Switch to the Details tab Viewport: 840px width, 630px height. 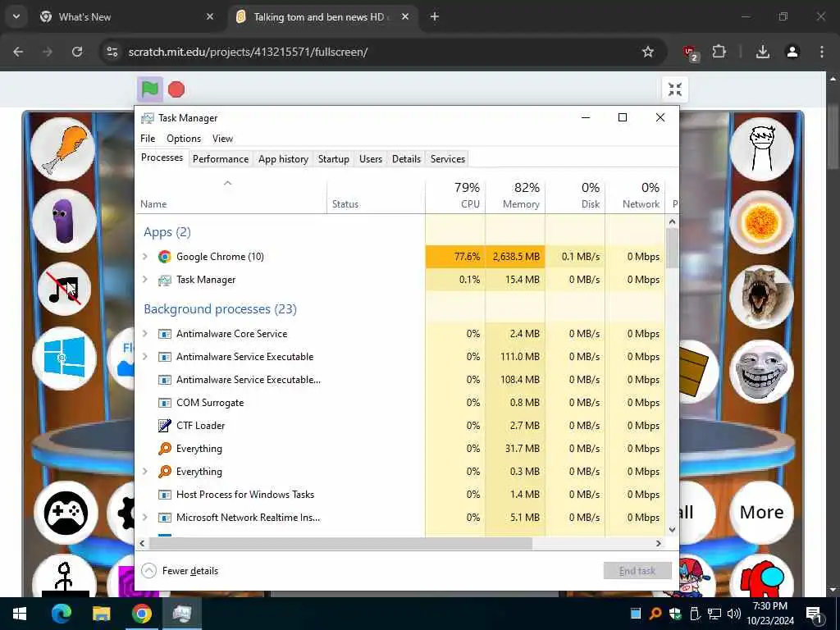point(406,158)
